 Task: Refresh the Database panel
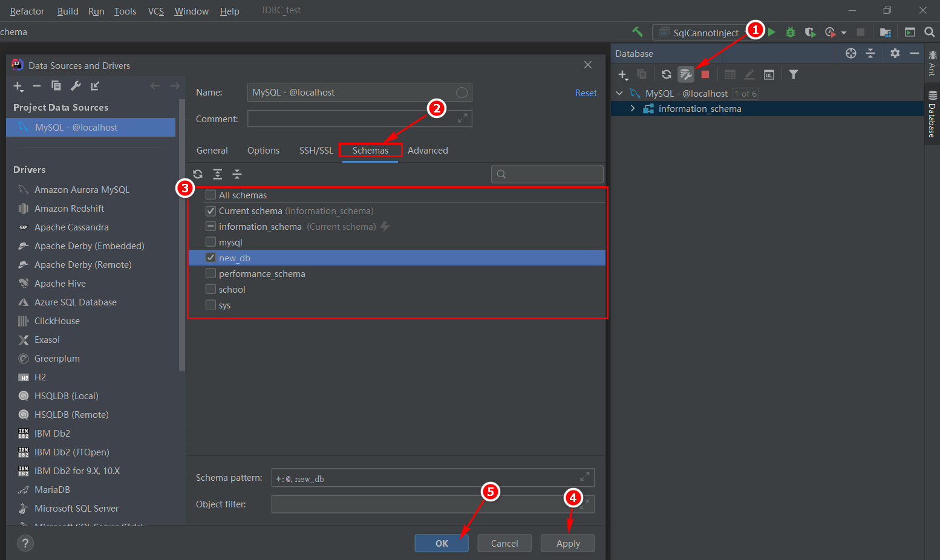click(x=667, y=74)
